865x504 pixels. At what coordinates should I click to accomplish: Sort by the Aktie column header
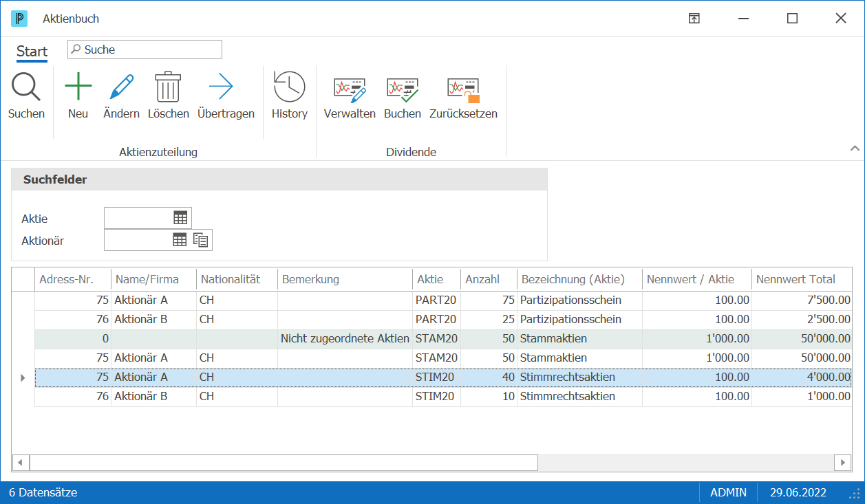click(437, 279)
